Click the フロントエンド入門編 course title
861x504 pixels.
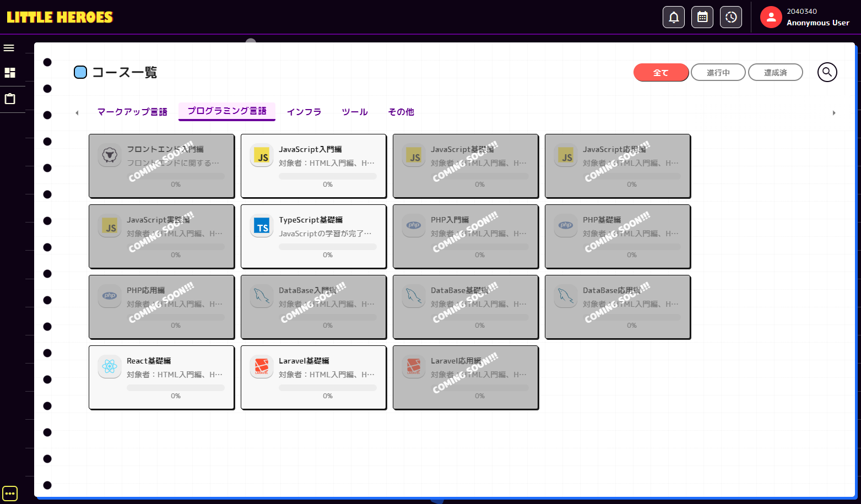[x=165, y=149]
